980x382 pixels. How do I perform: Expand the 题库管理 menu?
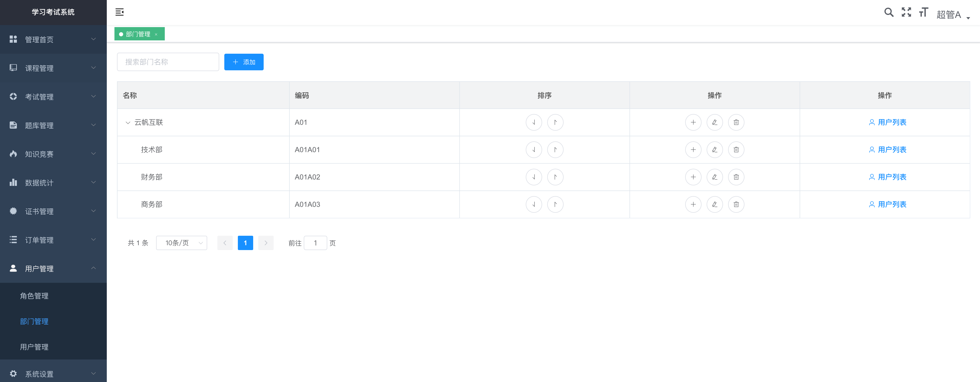(53, 125)
